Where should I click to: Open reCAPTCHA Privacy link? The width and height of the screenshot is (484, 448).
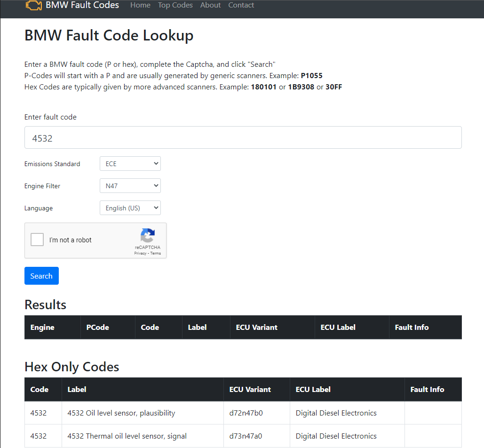140,253
